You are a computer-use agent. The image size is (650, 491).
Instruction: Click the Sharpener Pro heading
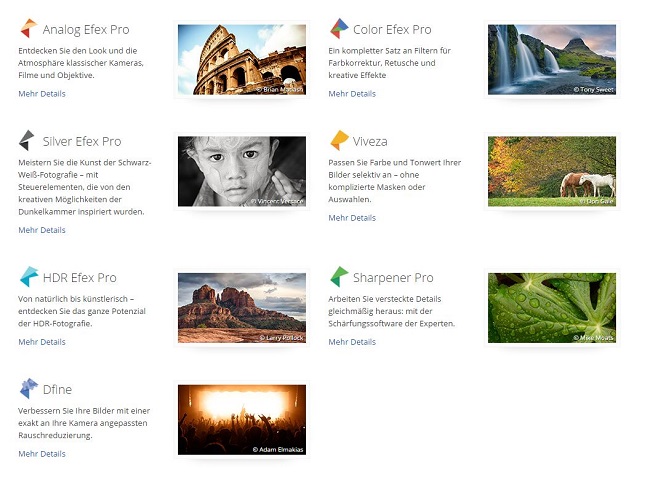pos(393,278)
